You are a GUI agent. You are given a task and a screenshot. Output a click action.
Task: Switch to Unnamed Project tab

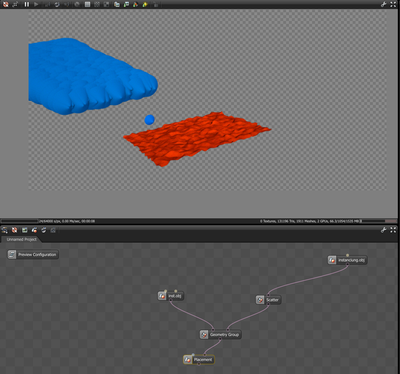tap(21, 239)
